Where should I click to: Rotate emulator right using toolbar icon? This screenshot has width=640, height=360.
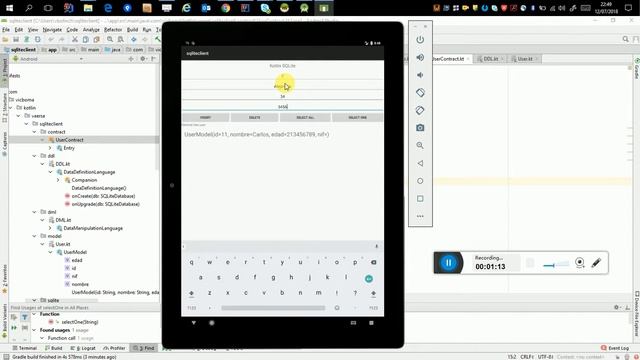[420, 110]
